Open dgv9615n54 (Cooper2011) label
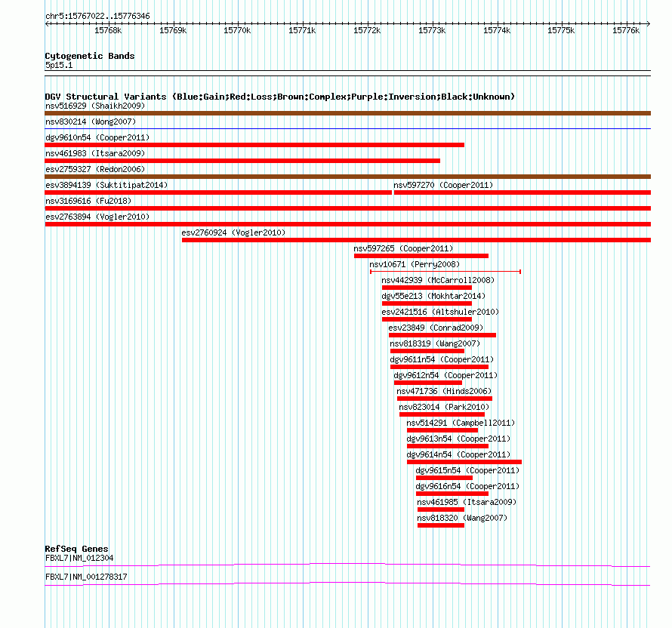Screen dimensions: 672x628 [x=467, y=470]
